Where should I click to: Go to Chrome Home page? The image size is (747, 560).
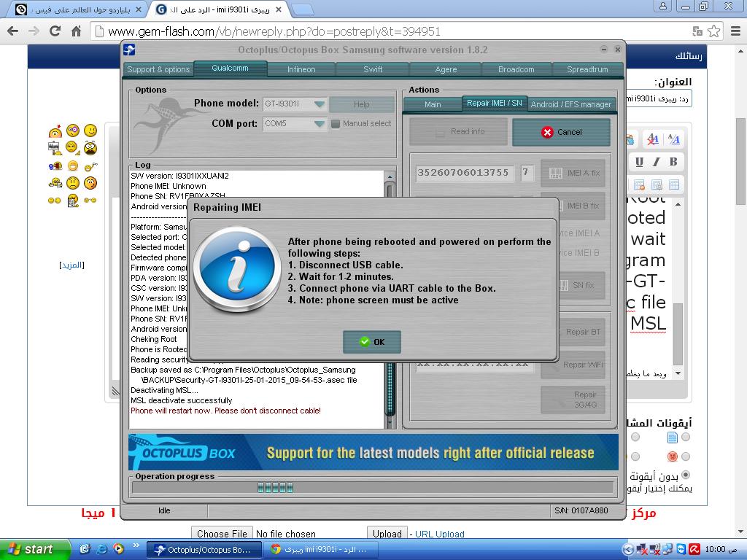(76, 31)
